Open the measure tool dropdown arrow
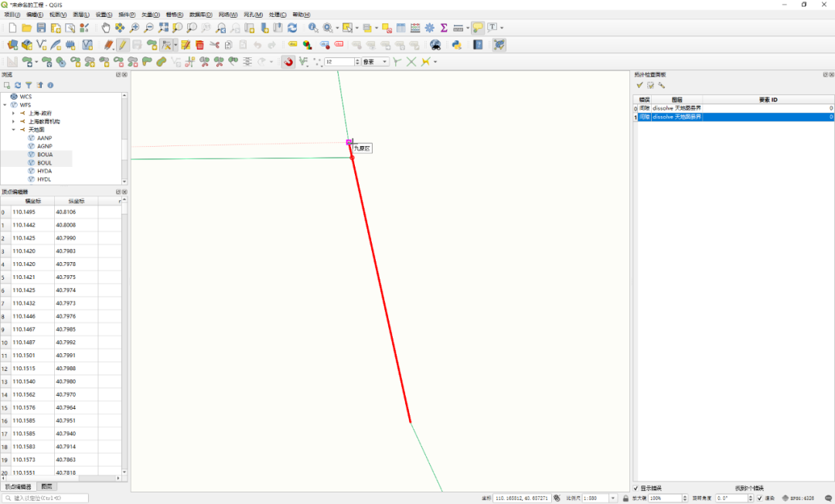Image resolution: width=835 pixels, height=504 pixels. pyautogui.click(x=468, y=28)
